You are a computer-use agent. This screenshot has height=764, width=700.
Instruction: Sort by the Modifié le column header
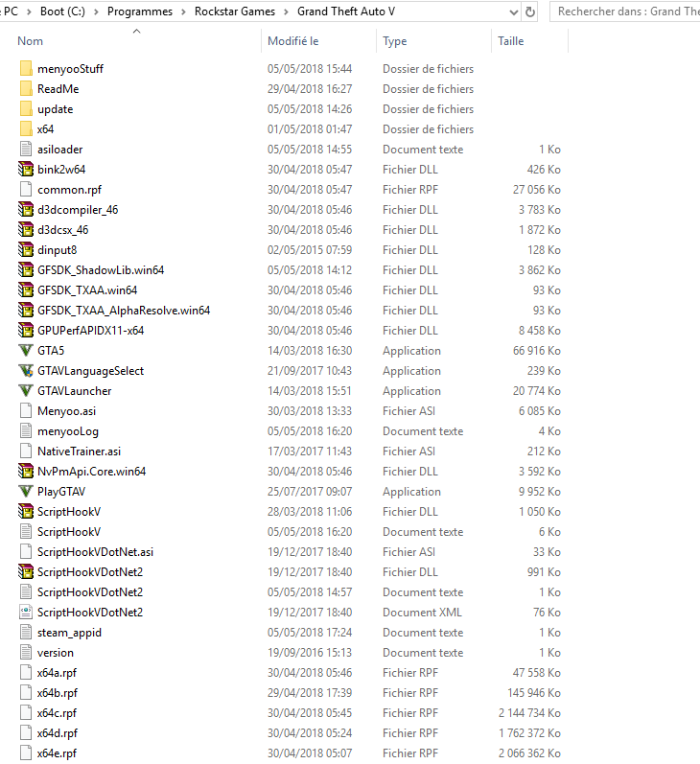click(x=293, y=41)
